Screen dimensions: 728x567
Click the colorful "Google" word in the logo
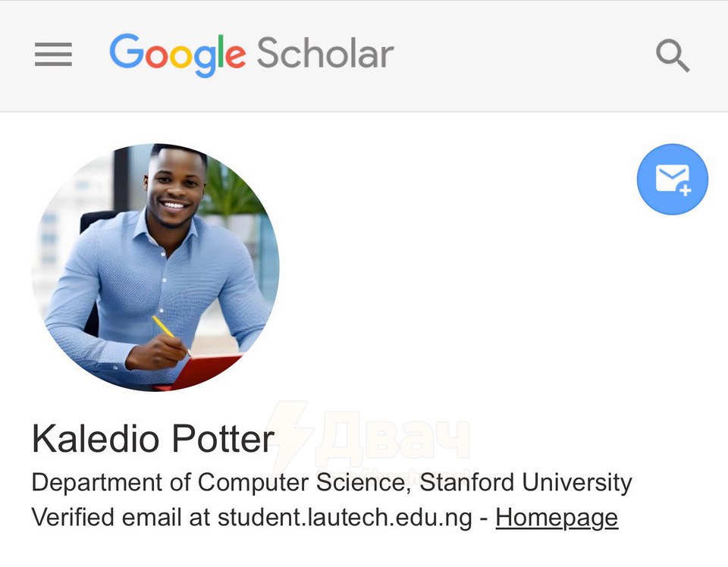coord(177,55)
